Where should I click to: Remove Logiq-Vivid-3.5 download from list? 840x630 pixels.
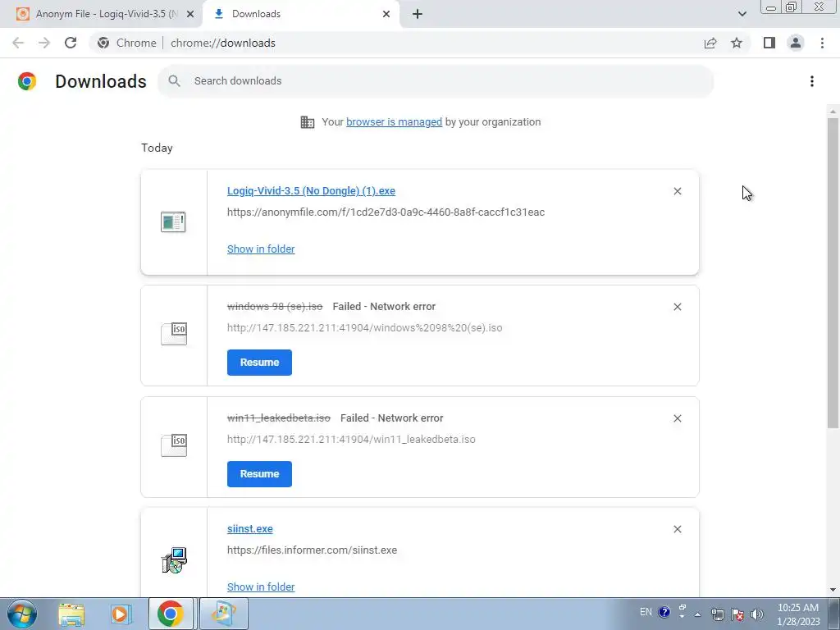(677, 191)
